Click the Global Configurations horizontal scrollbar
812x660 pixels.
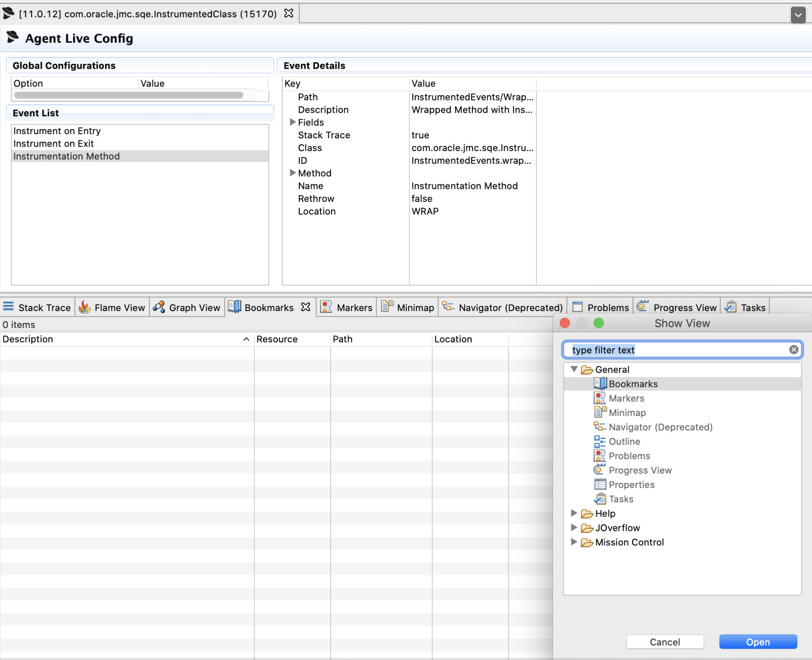coord(129,95)
